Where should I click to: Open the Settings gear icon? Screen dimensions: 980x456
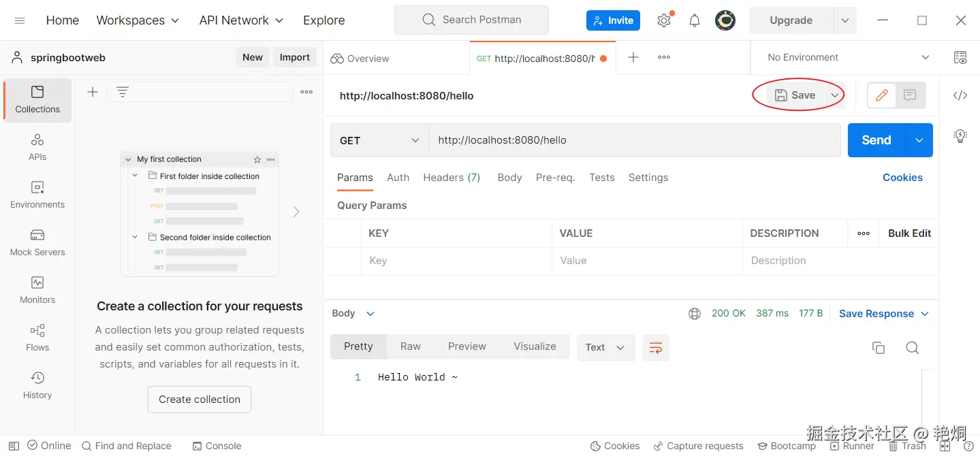pyautogui.click(x=664, y=20)
